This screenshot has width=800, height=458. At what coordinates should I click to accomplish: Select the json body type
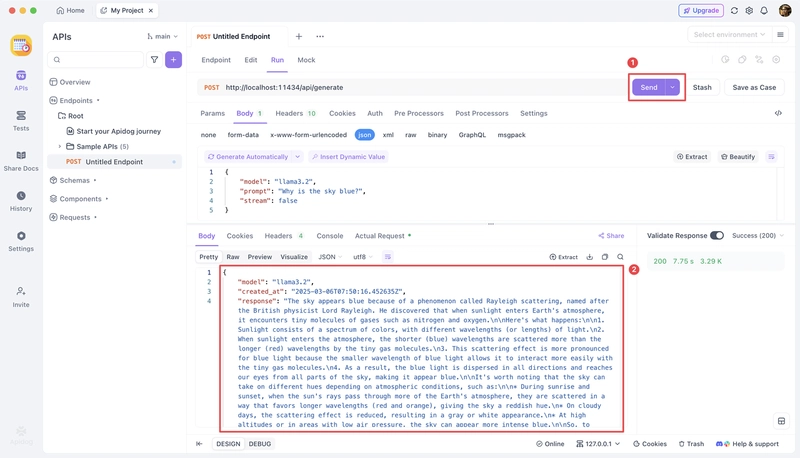pos(364,135)
